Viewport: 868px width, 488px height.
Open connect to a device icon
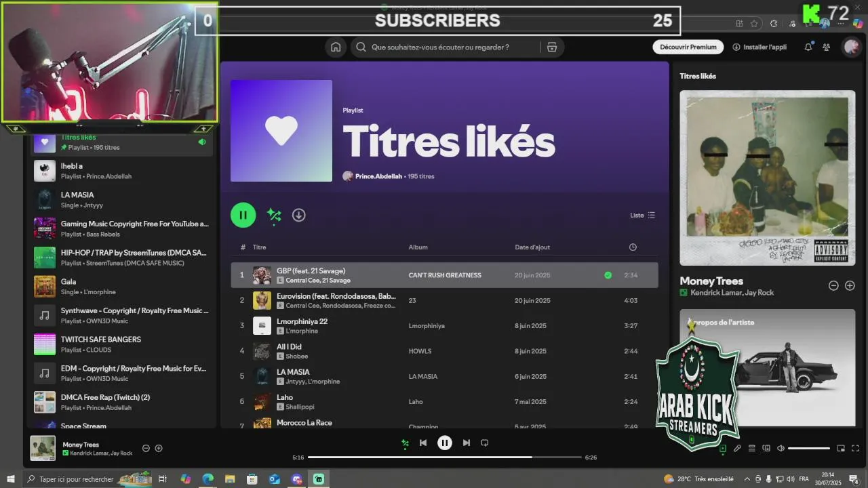[766, 448]
